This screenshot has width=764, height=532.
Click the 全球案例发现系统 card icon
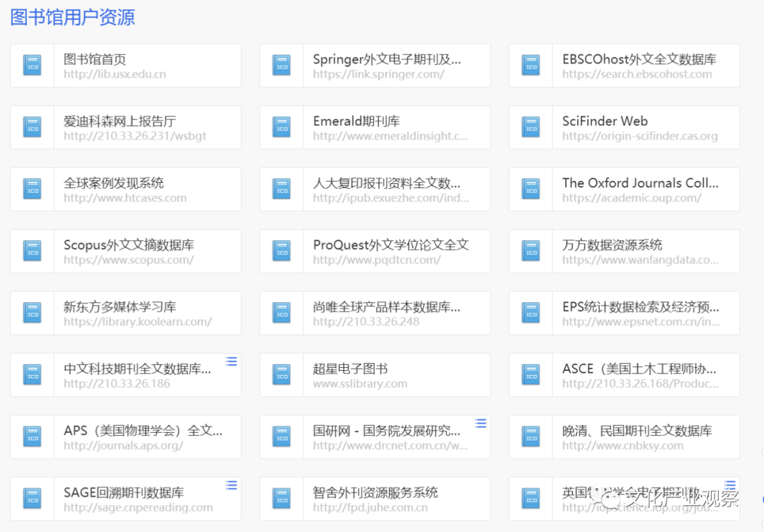(x=32, y=189)
